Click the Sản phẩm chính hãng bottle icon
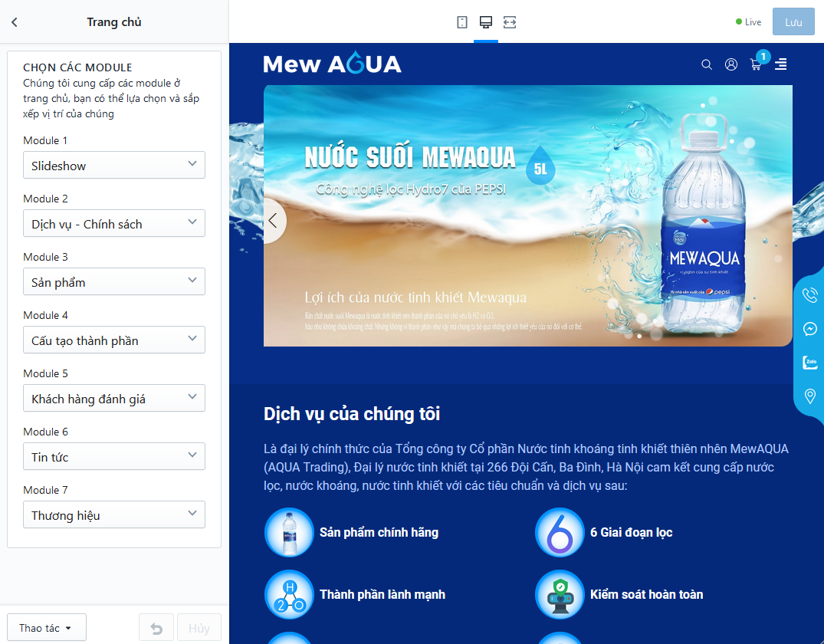 (x=289, y=533)
